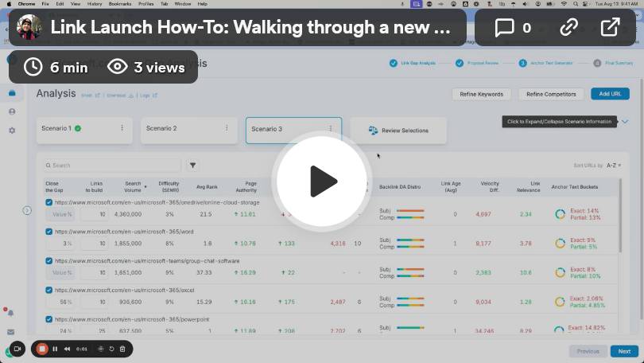644x363 pixels.
Task: Open the Scenario 1 three-dot menu
Action: click(122, 128)
